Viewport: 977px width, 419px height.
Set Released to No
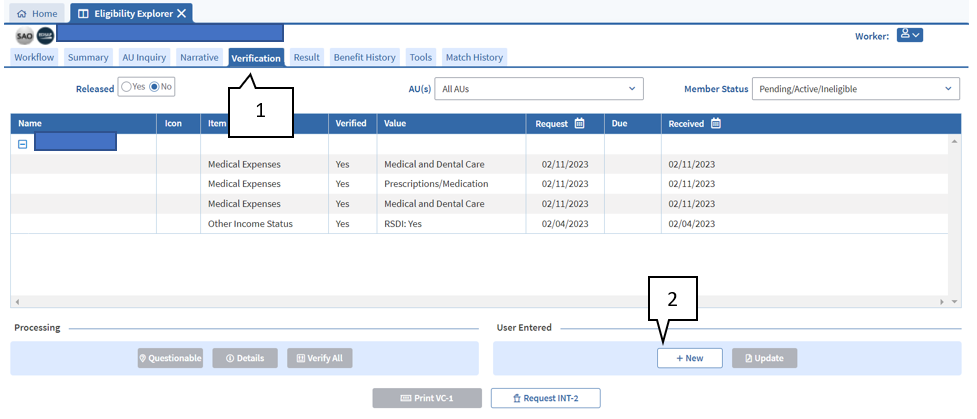click(154, 87)
